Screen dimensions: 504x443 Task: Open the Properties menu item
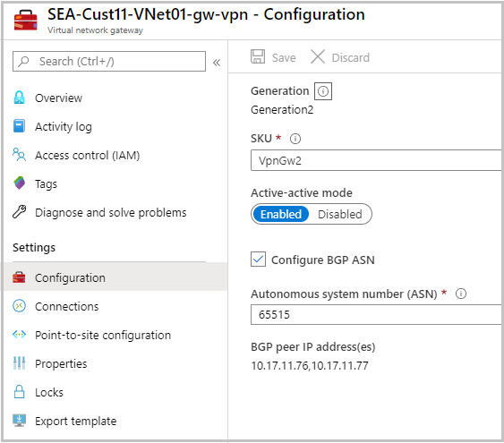point(61,363)
